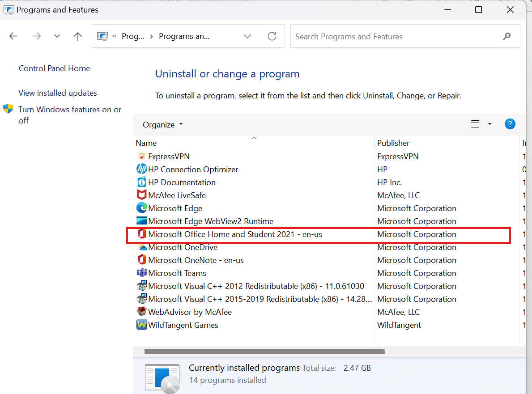Image resolution: width=532 pixels, height=394 pixels.
Task: Select HP Documentation entry
Action: coord(182,182)
